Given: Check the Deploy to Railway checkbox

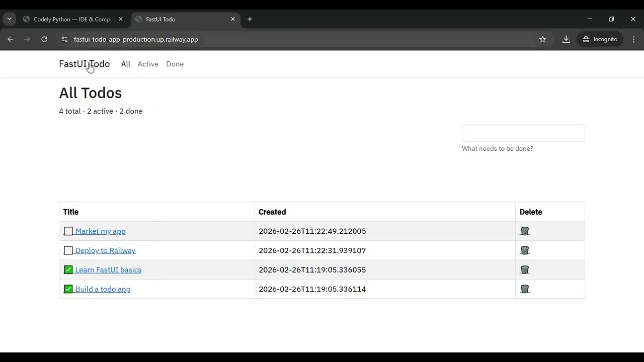Looking at the screenshot, I should click(x=68, y=250).
